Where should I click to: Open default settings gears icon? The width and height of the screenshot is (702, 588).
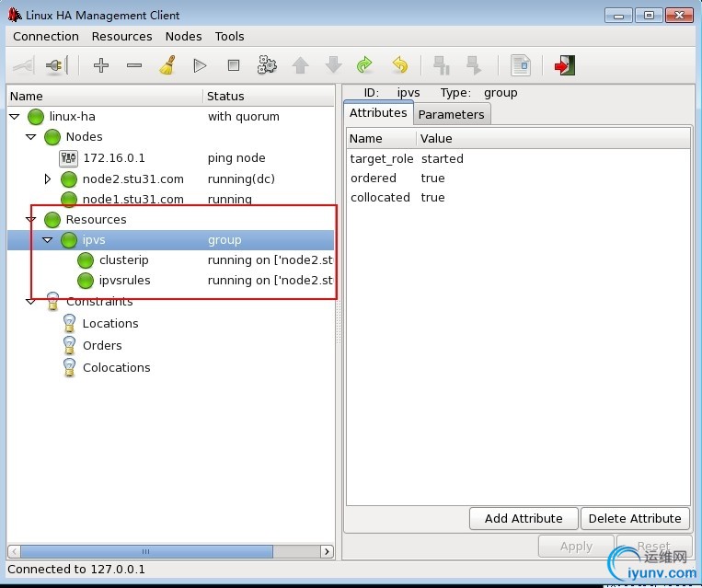pos(267,65)
